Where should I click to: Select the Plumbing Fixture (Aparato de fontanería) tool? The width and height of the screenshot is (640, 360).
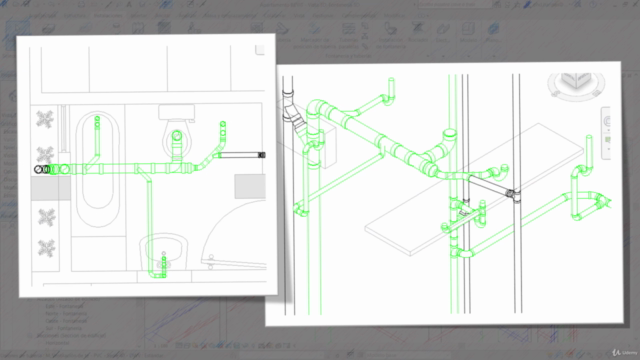tap(391, 35)
